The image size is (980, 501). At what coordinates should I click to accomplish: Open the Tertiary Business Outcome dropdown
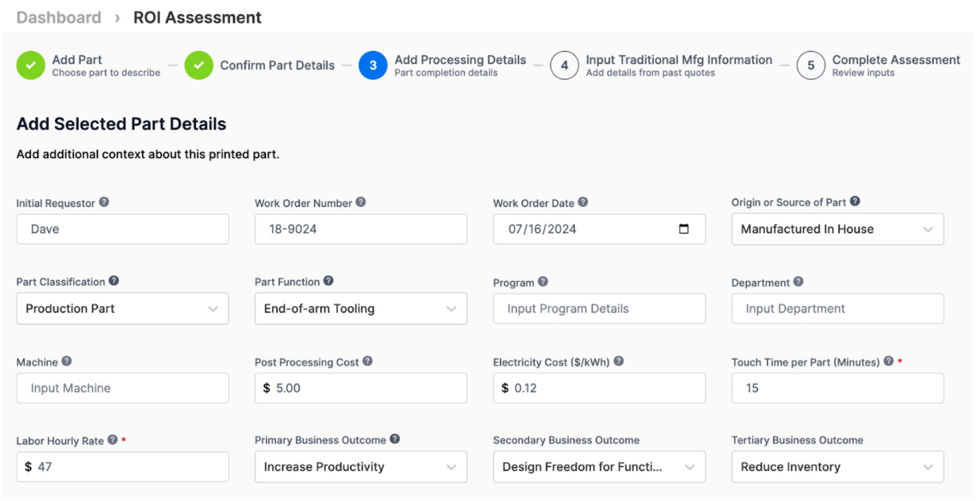(x=837, y=467)
